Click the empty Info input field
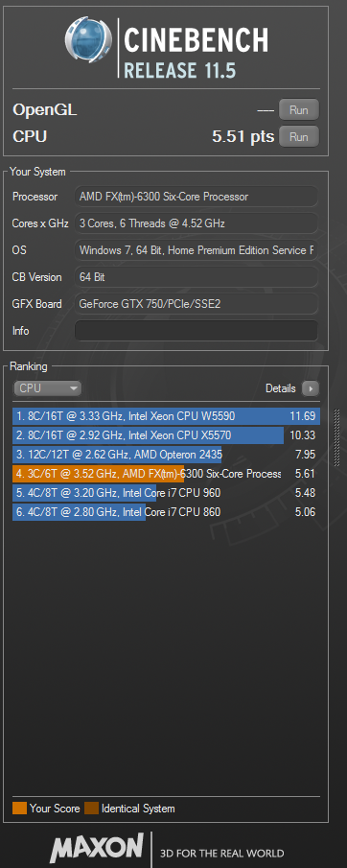Screen dimensions: 347x868 pos(197,331)
